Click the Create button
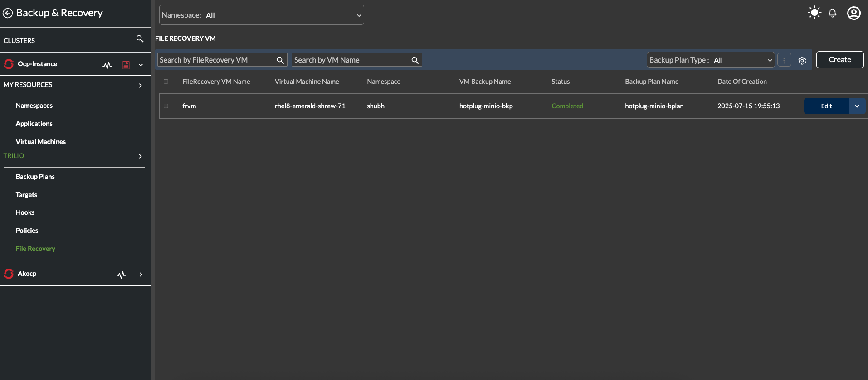 839,60
